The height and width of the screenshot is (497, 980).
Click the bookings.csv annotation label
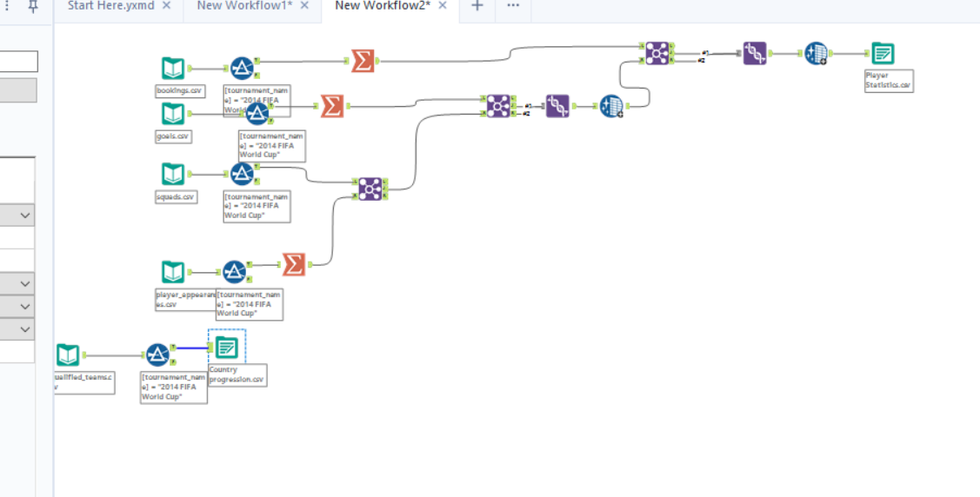pos(180,90)
